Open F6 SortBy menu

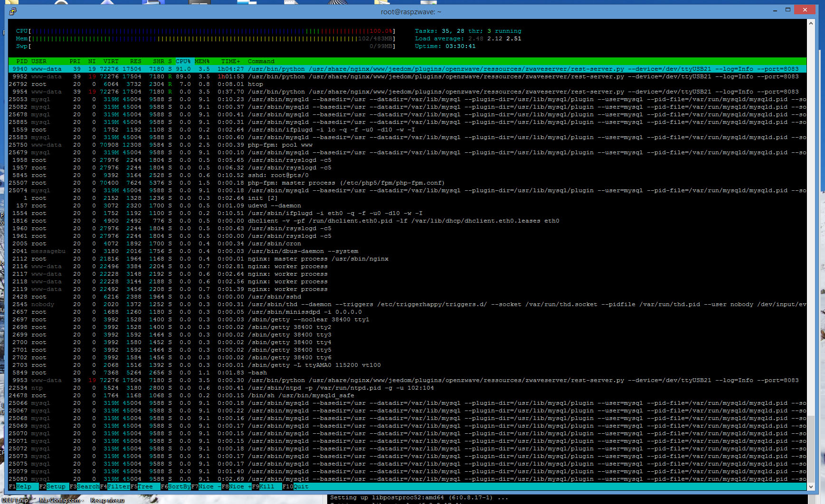point(176,486)
